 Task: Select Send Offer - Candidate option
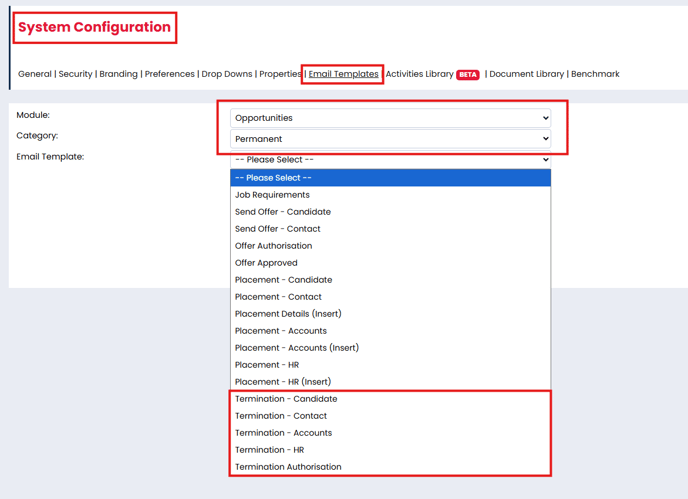283,212
